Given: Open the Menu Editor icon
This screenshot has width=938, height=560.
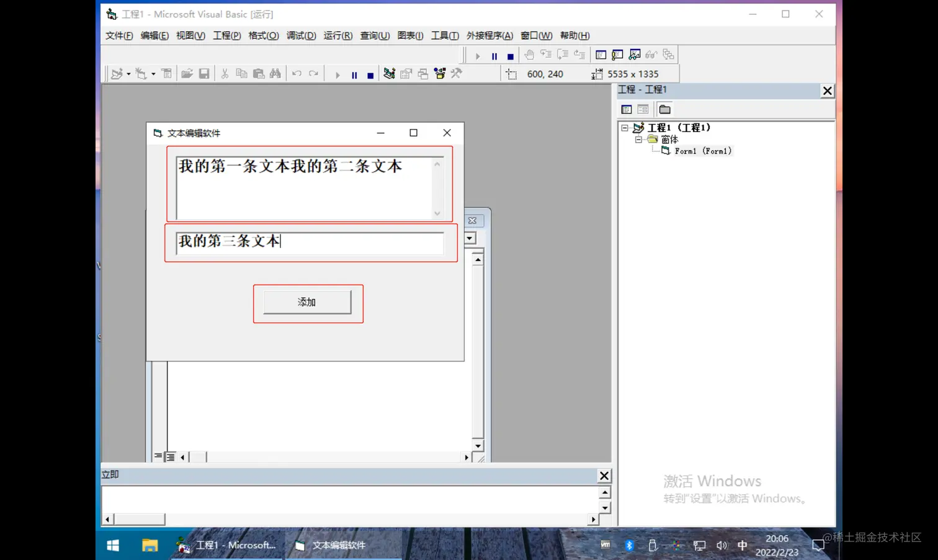Looking at the screenshot, I should [166, 74].
